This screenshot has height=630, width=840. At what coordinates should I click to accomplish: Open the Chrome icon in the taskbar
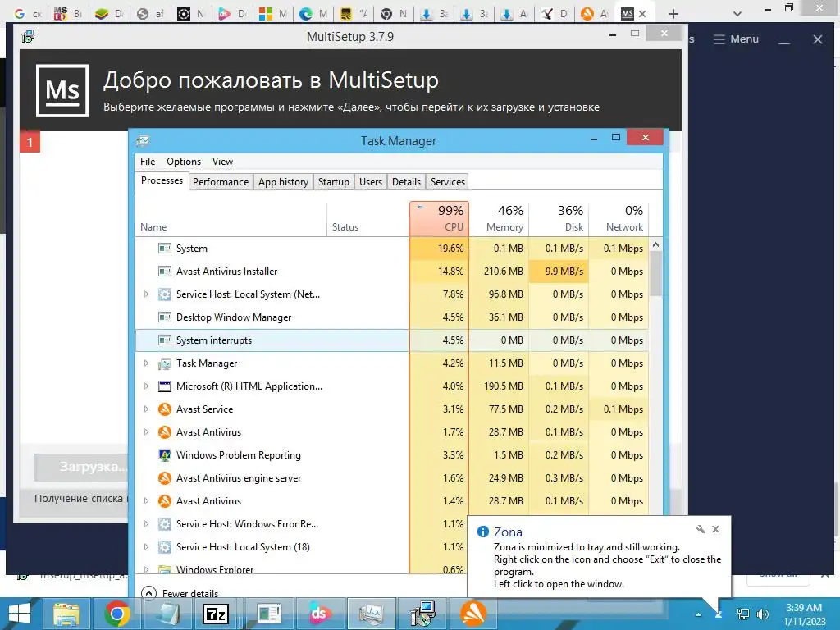117,614
